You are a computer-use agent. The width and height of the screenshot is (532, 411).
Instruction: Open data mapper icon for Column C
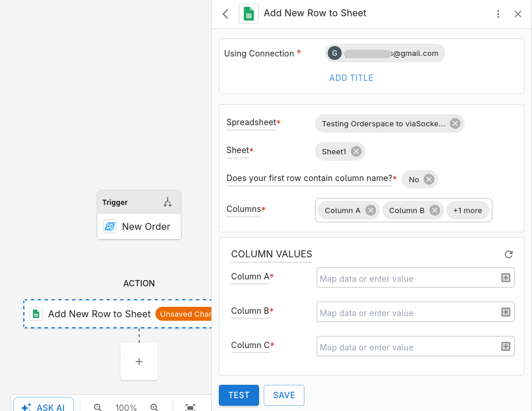506,346
